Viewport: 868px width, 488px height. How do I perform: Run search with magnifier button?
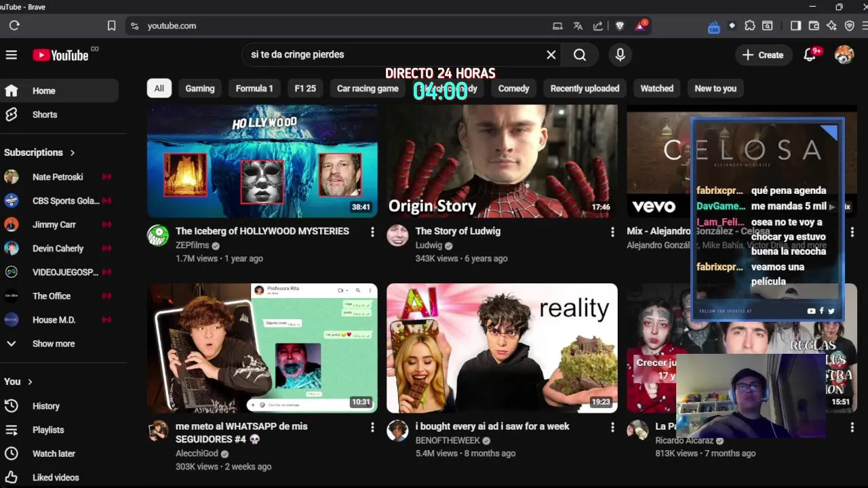pyautogui.click(x=580, y=55)
